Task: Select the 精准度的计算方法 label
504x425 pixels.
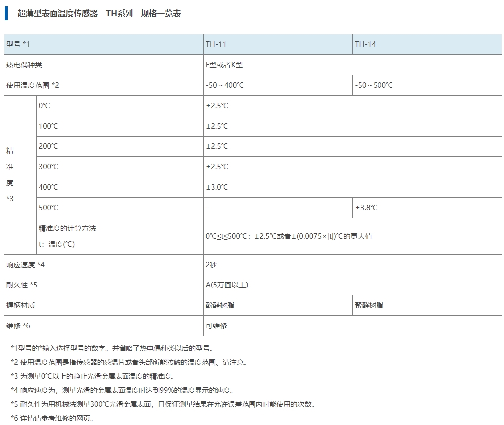Action: [67, 228]
